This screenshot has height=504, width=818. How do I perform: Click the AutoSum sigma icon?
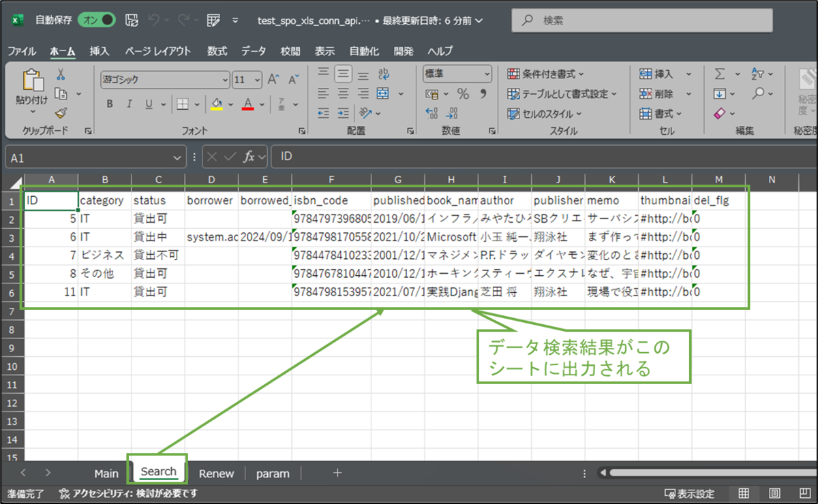point(719,74)
